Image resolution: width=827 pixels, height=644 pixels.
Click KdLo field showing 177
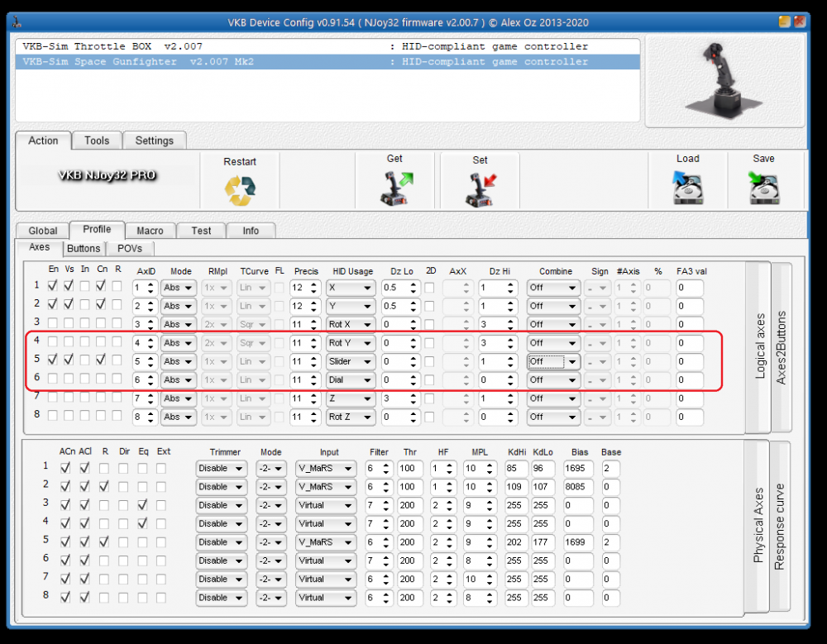[x=543, y=542]
